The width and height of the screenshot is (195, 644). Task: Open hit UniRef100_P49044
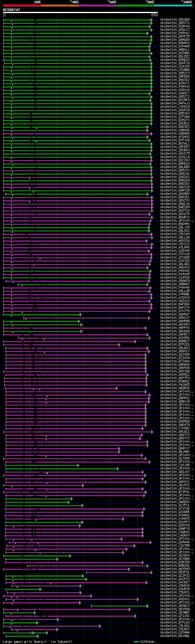point(175,26)
